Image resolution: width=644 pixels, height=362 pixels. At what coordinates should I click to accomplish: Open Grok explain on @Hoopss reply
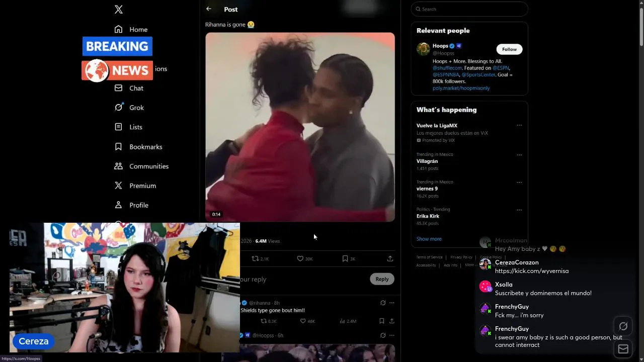pyautogui.click(x=383, y=335)
